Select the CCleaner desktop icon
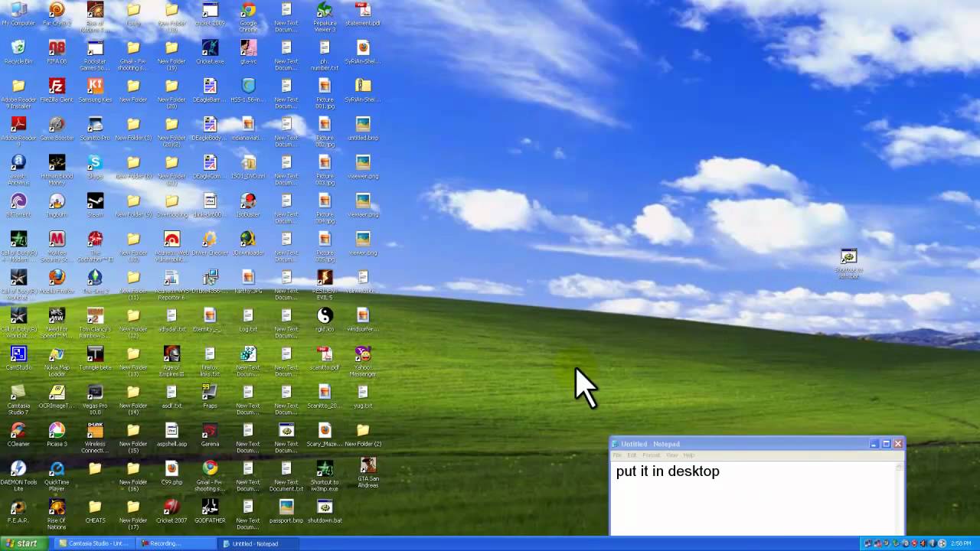This screenshot has width=980, height=551. click(x=18, y=435)
